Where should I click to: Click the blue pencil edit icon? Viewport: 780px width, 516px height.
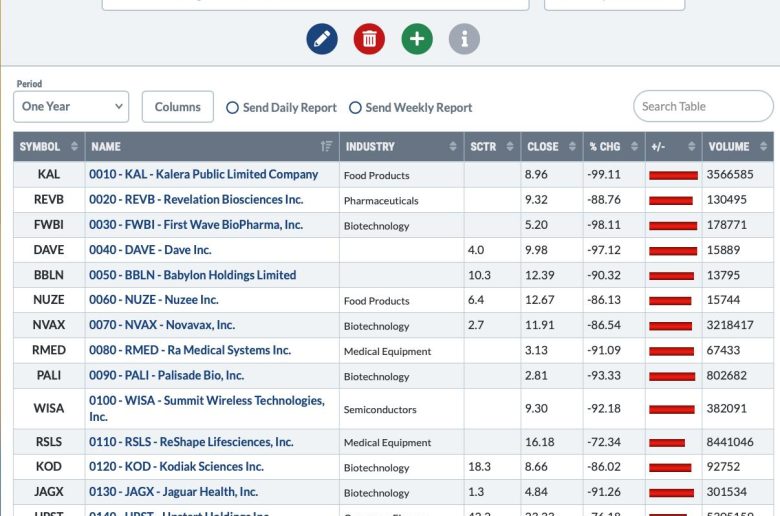tap(322, 39)
